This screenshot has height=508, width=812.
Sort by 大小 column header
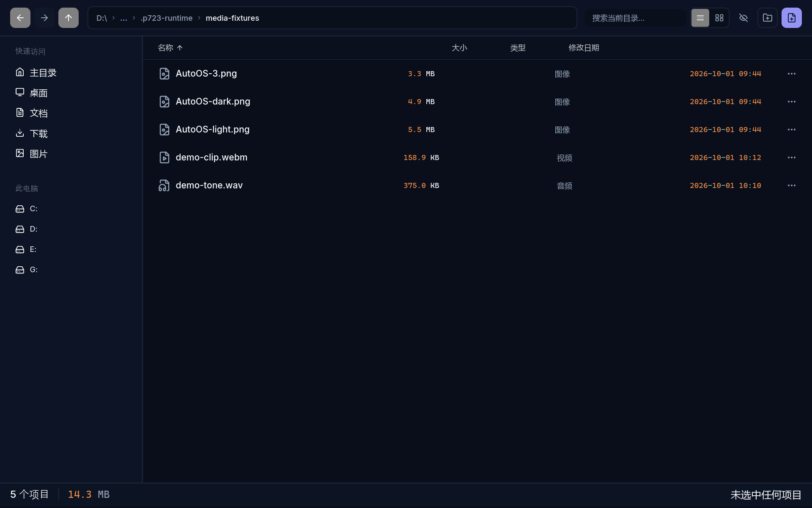459,48
